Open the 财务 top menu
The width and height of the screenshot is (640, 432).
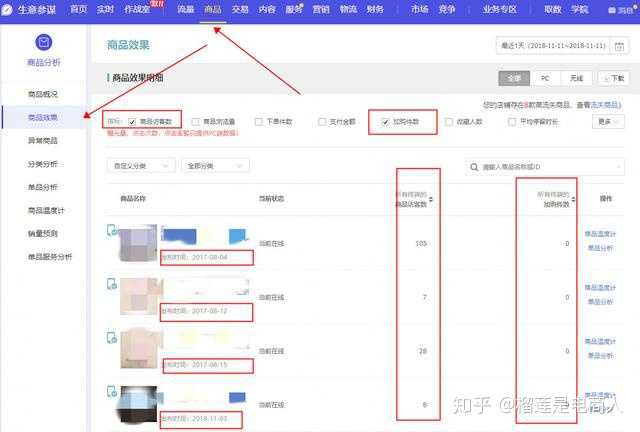point(375,9)
